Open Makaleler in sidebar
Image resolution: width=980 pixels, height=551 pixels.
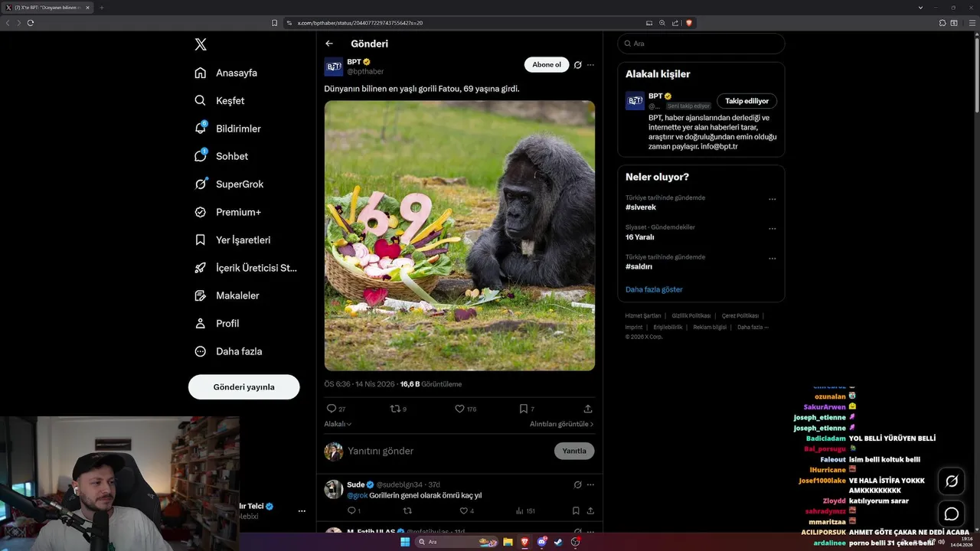(227, 295)
